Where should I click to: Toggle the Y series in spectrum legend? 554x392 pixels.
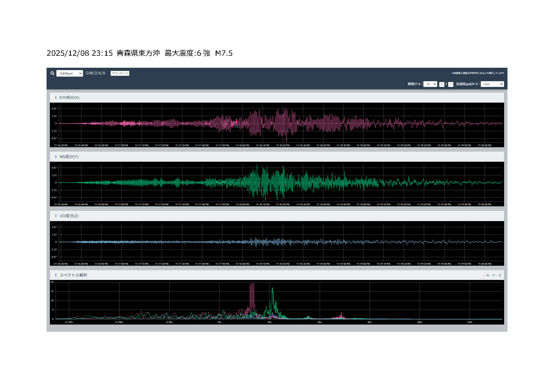click(492, 275)
